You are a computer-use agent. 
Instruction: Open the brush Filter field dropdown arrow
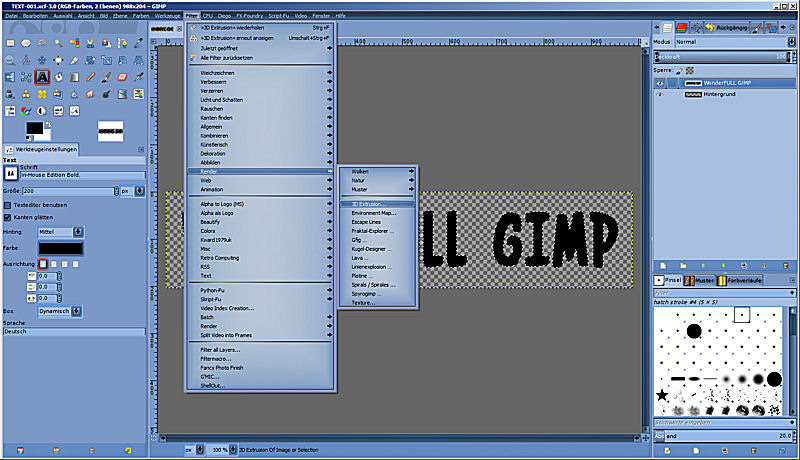792,293
